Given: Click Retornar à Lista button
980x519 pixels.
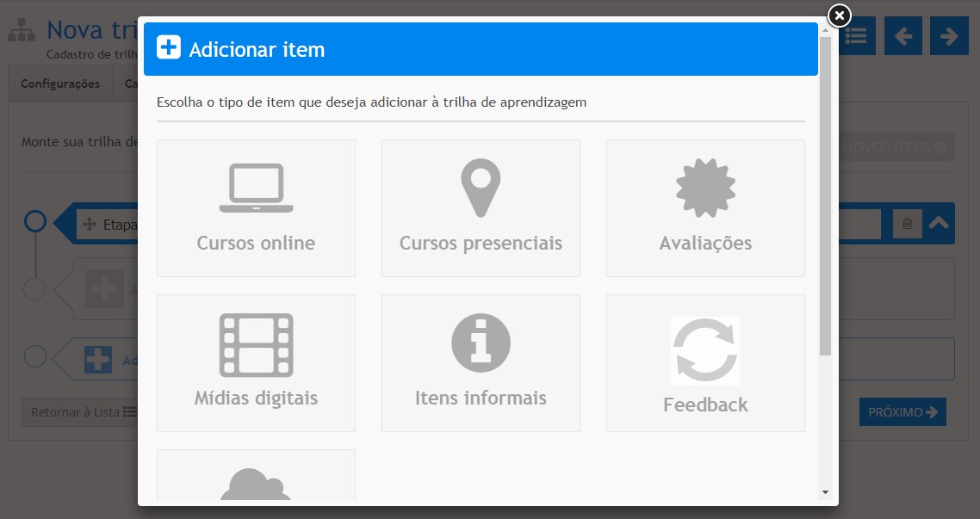Looking at the screenshot, I should coord(84,412).
